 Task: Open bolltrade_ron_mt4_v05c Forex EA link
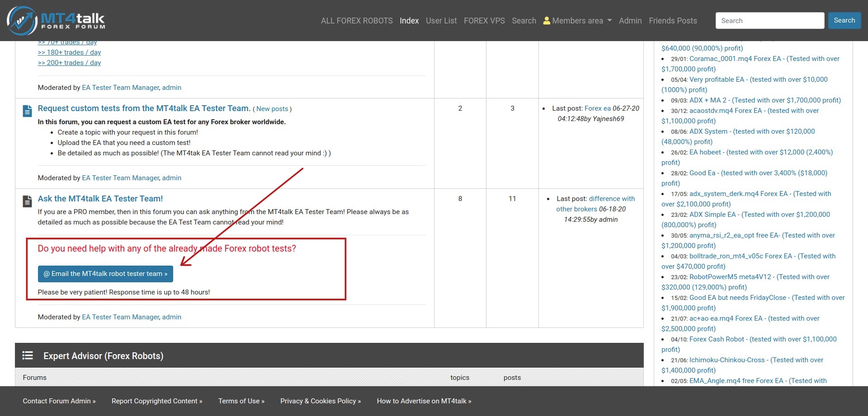(x=749, y=261)
